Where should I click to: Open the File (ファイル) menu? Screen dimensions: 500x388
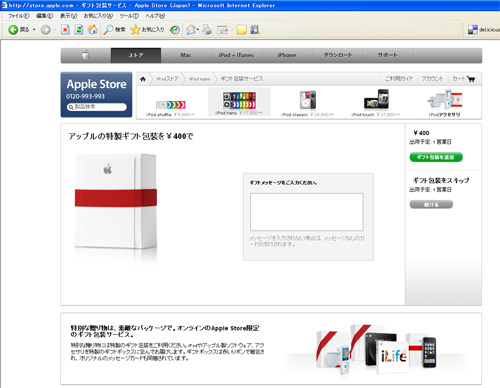(18, 16)
